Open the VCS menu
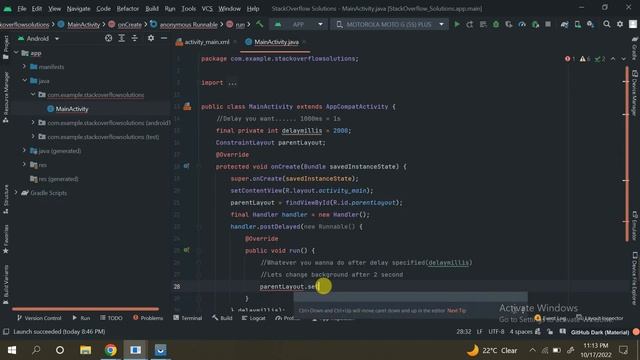The width and height of the screenshot is (640, 360). click(x=207, y=9)
